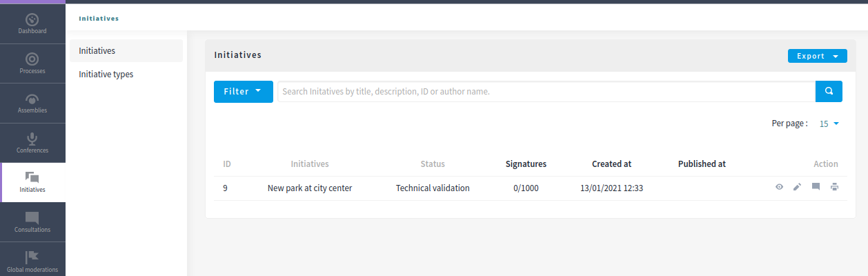Open the Filter dropdown

[x=244, y=91]
